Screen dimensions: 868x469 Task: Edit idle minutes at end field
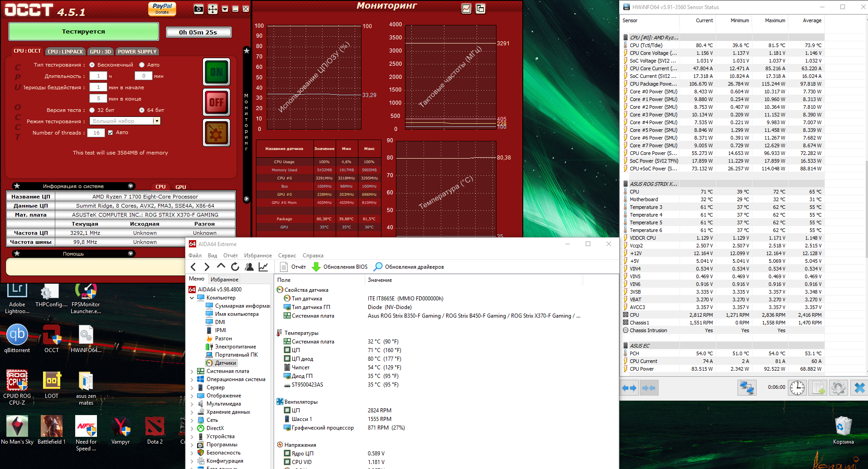[98, 99]
